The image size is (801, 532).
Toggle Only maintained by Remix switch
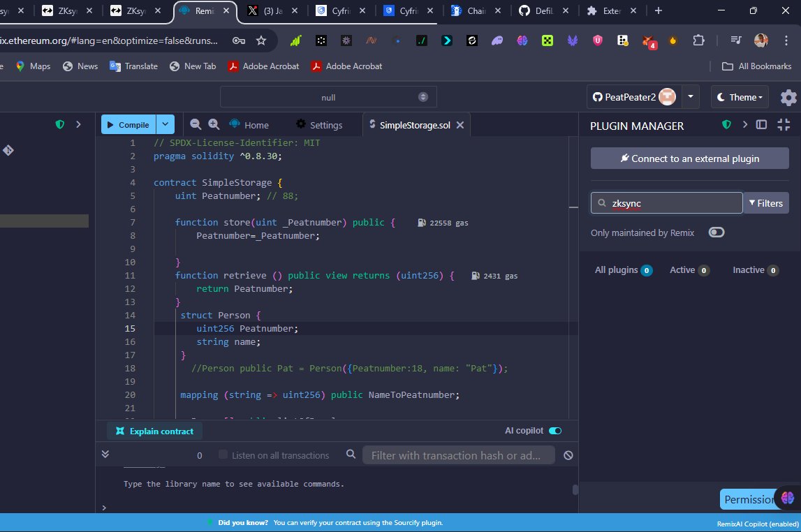point(717,232)
